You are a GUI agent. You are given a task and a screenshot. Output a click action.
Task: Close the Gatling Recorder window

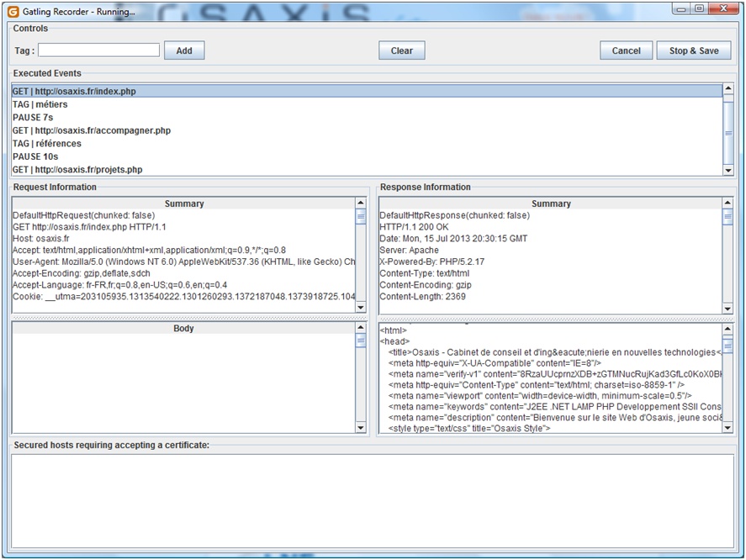723,8
